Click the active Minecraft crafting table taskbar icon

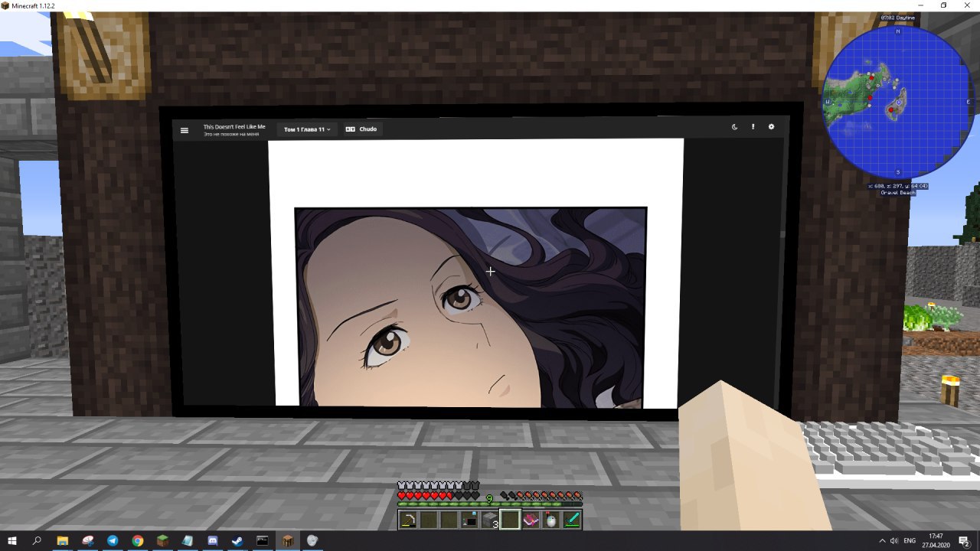coord(287,540)
